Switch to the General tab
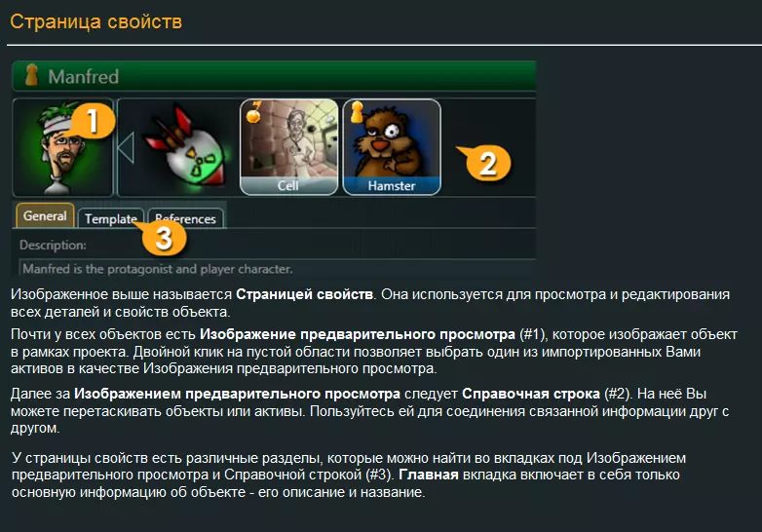The height and width of the screenshot is (532, 762). (45, 215)
